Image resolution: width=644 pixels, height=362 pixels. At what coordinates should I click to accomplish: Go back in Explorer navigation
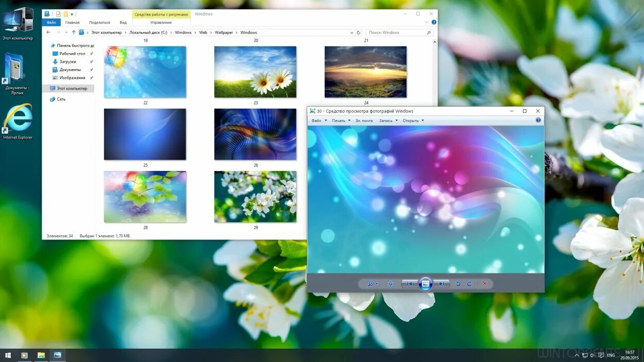click(48, 32)
